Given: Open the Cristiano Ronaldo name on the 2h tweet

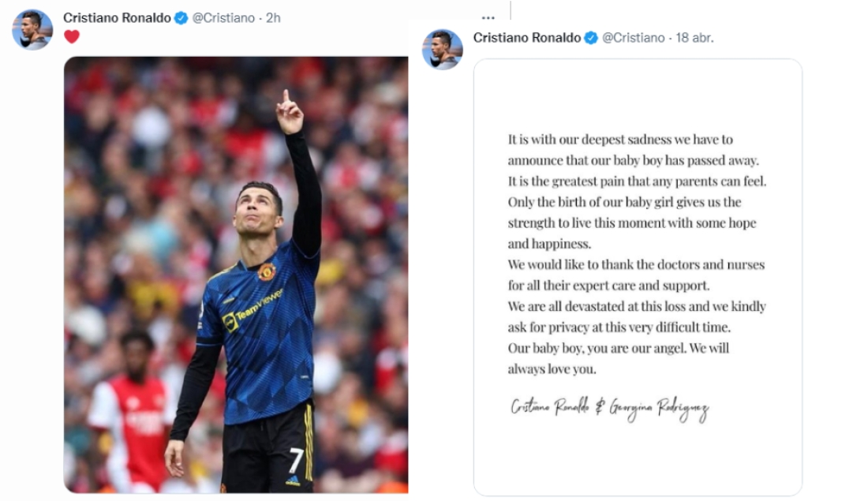Looking at the screenshot, I should [117, 18].
